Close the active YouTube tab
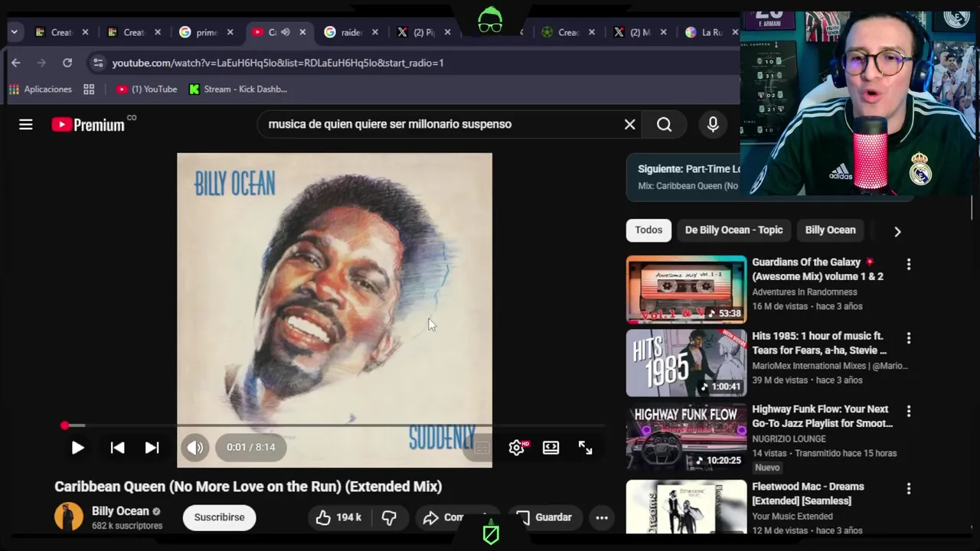The width and height of the screenshot is (980, 551). click(302, 32)
